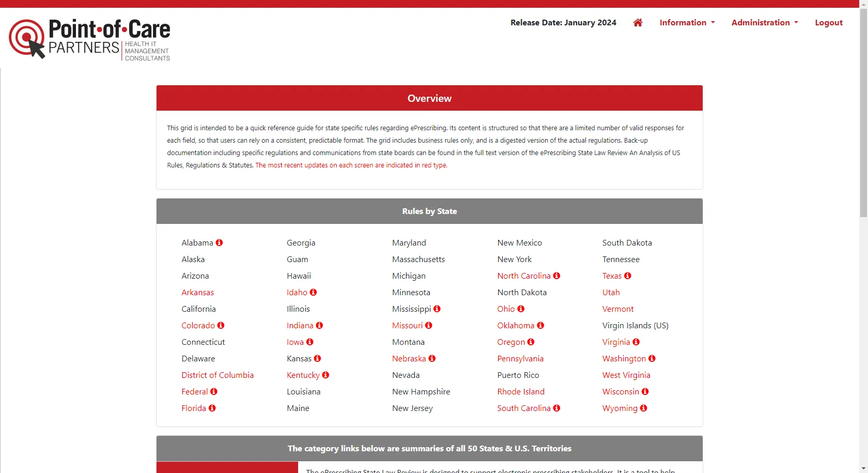Viewport: 868px width, 473px height.
Task: Open the Puerto Rico rules page
Action: pyautogui.click(x=518, y=375)
